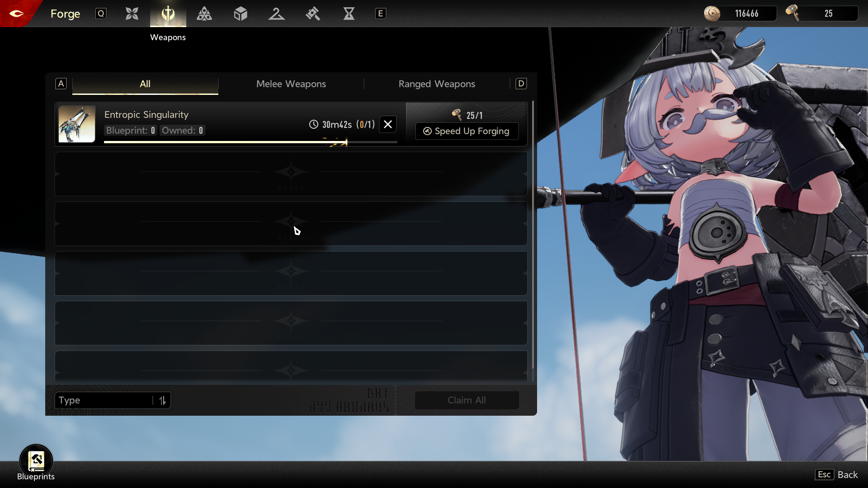This screenshot has width=868, height=488.
Task: Cancel forging Entropic Singularity with X
Action: tap(388, 124)
